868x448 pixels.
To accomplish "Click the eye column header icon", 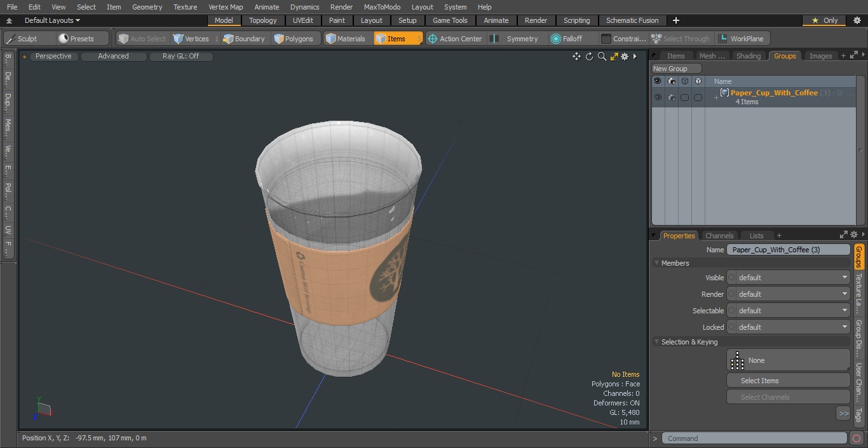I will click(x=658, y=81).
